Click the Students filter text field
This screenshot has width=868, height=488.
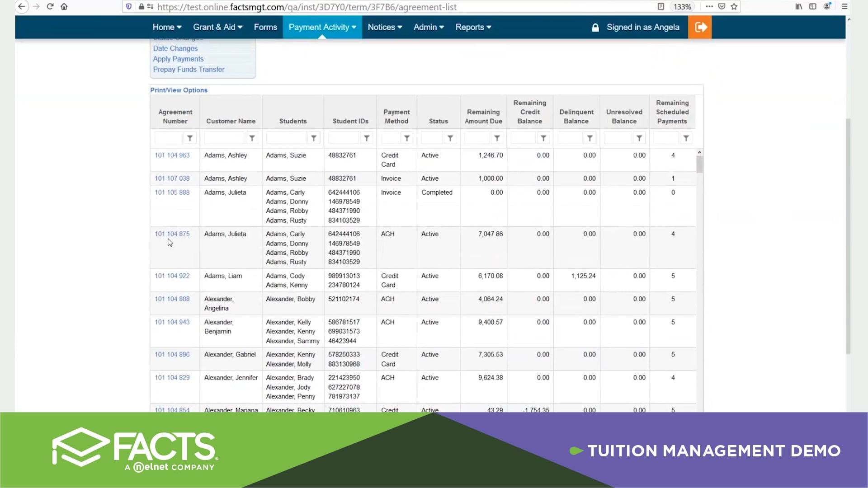pyautogui.click(x=286, y=138)
